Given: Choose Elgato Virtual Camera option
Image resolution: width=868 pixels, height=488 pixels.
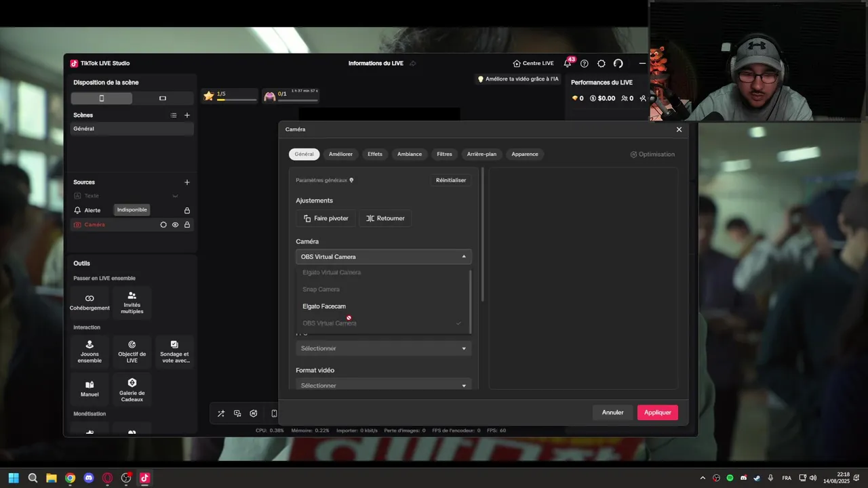Looking at the screenshot, I should (382, 272).
